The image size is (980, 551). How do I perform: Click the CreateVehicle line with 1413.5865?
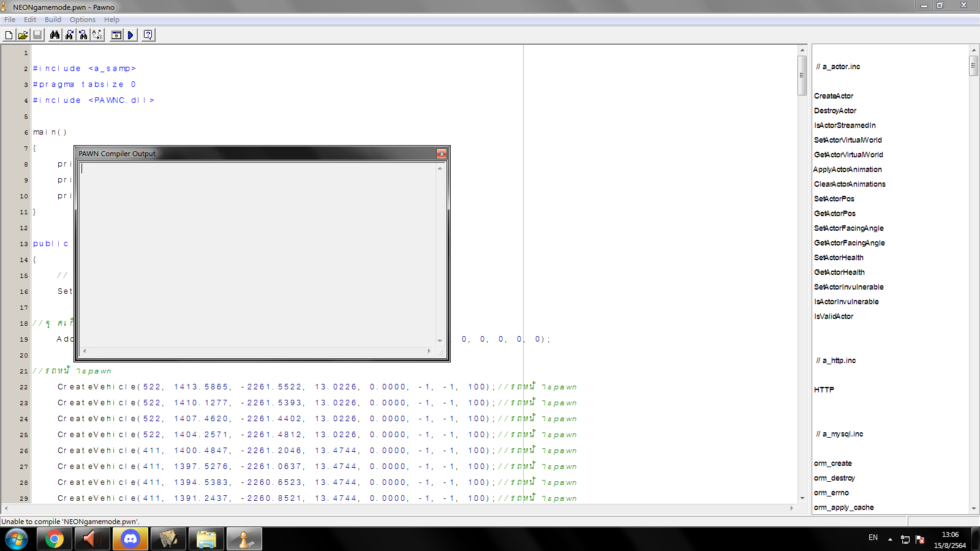pos(317,387)
